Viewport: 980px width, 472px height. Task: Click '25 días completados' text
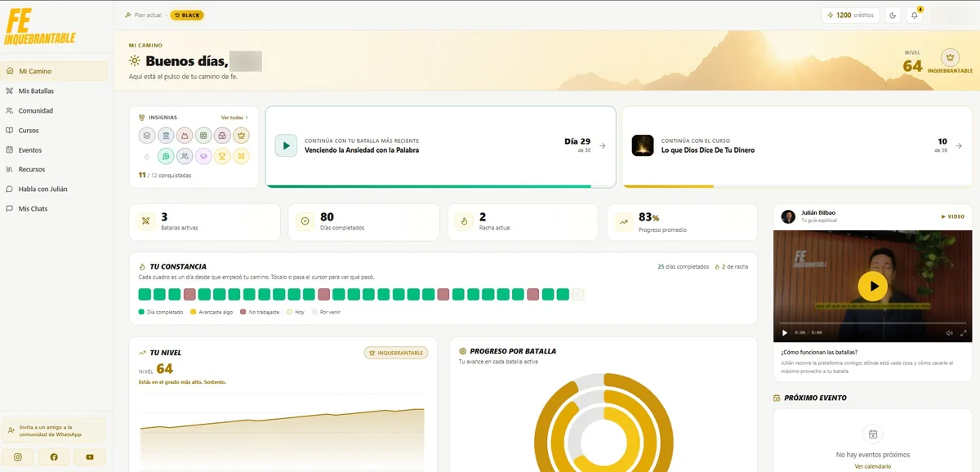(683, 266)
